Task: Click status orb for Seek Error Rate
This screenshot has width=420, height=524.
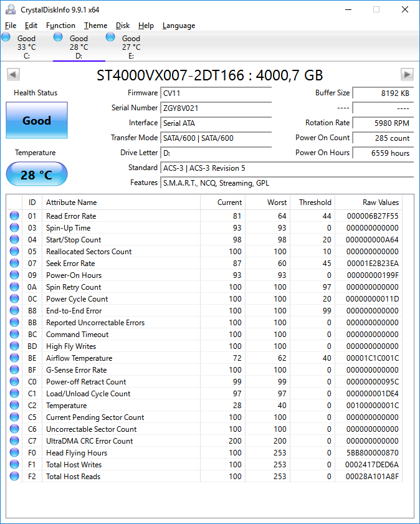Action: point(14,264)
